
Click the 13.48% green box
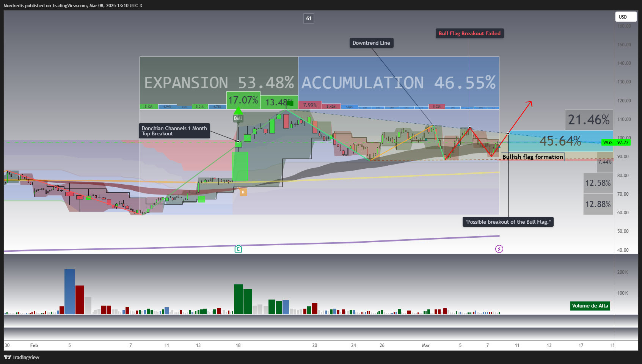click(x=279, y=102)
